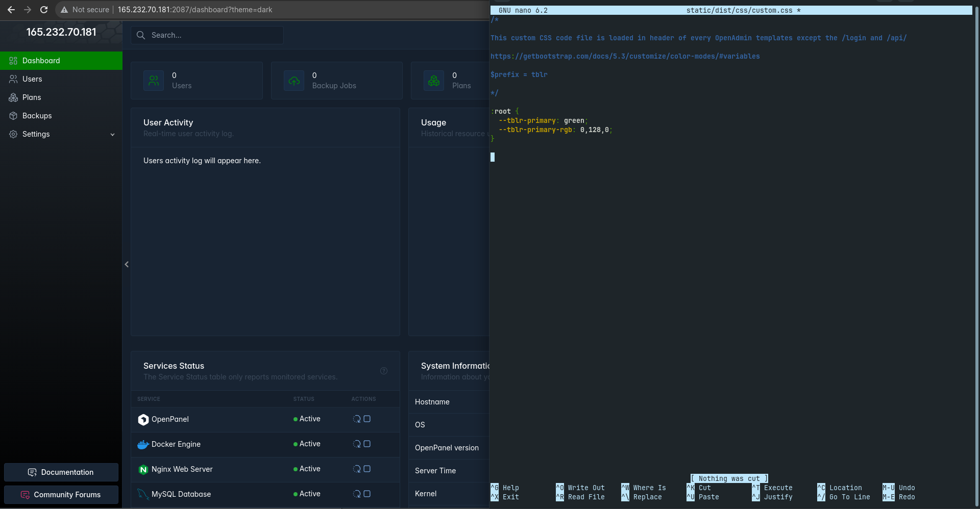Viewport: 980px width, 509px height.
Task: Click the Dashboard sidebar icon
Action: (x=13, y=61)
